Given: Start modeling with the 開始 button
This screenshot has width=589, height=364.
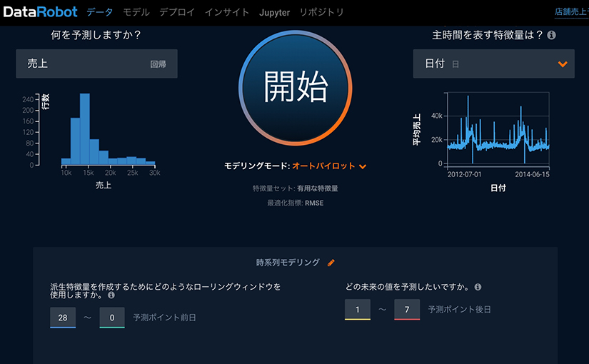Looking at the screenshot, I should (296, 88).
